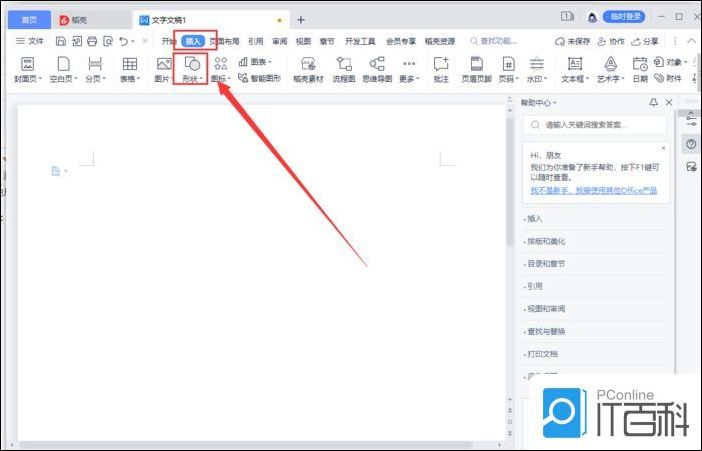Expand more quick access tools chevron
Viewport: 702px width, 451px height.
(x=145, y=41)
